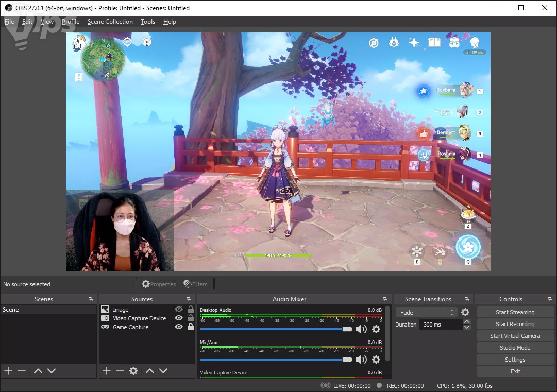Adjust the Desktop Audio volume slider
557x392 pixels.
tap(347, 329)
